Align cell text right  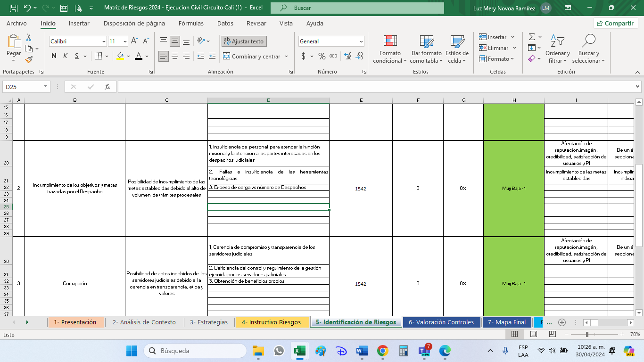pyautogui.click(x=186, y=56)
